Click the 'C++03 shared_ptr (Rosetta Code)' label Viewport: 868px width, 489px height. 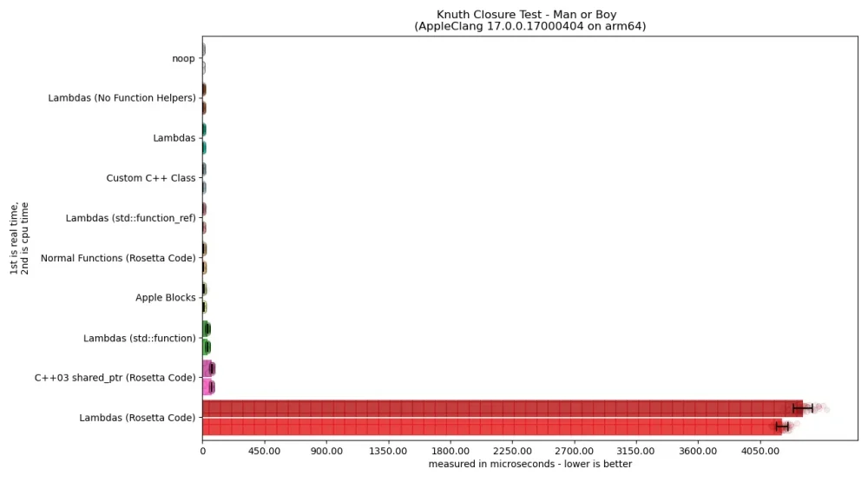tap(115, 378)
